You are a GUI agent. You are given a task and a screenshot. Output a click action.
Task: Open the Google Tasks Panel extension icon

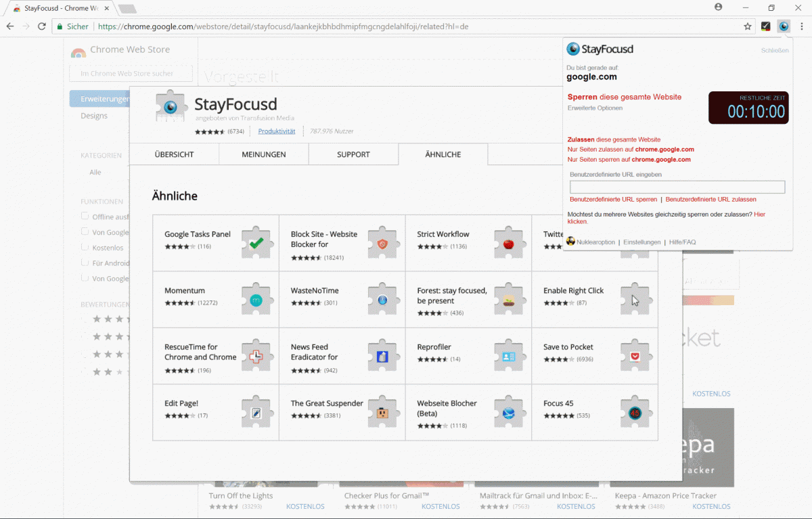click(256, 242)
